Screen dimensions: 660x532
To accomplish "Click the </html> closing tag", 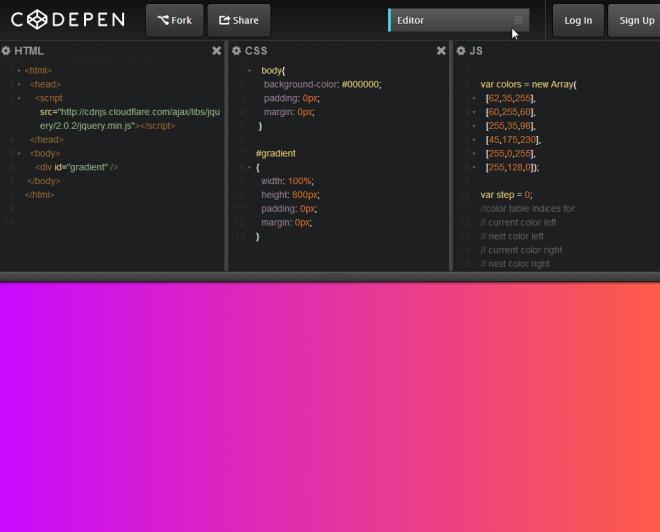I will pyautogui.click(x=39, y=195).
